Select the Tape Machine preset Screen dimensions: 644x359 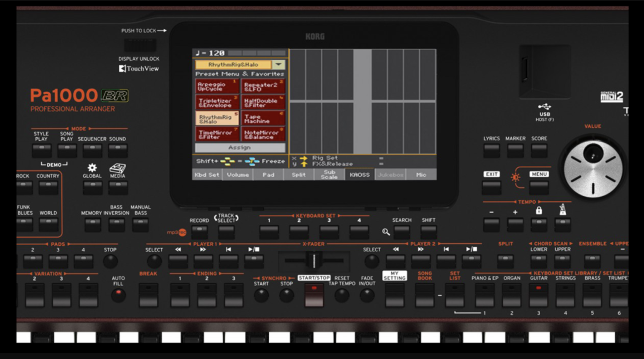pyautogui.click(x=263, y=119)
